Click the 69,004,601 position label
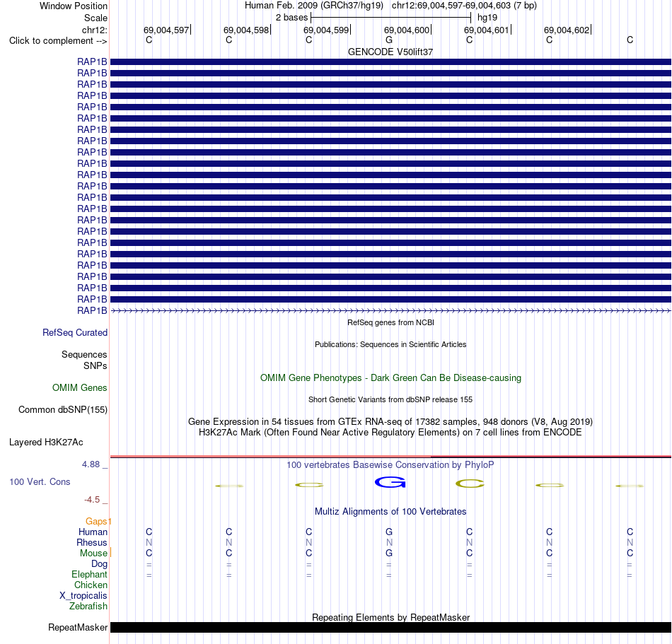 point(487,30)
